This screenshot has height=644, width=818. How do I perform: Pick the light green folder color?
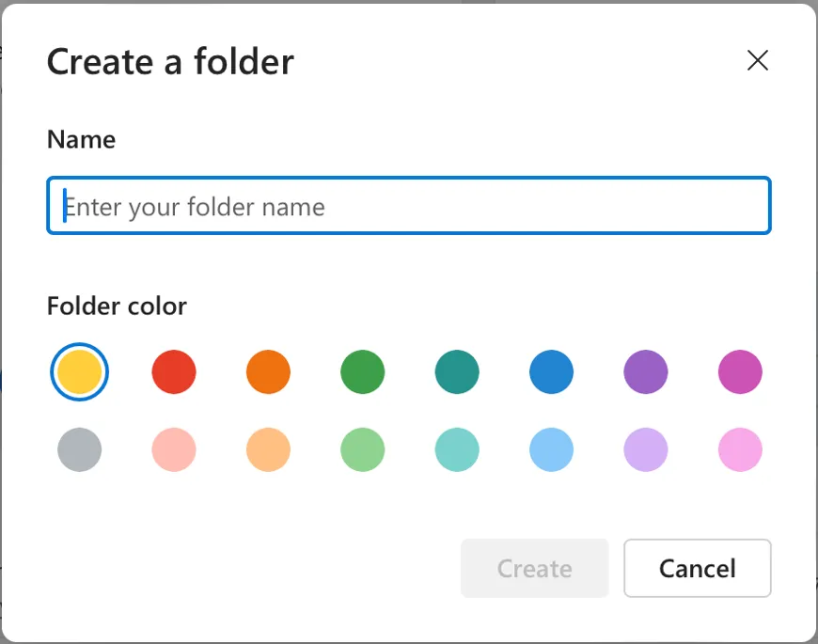(363, 450)
